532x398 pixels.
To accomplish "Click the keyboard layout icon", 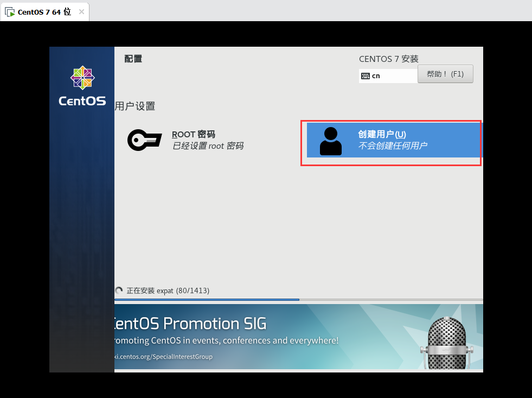I will (366, 75).
